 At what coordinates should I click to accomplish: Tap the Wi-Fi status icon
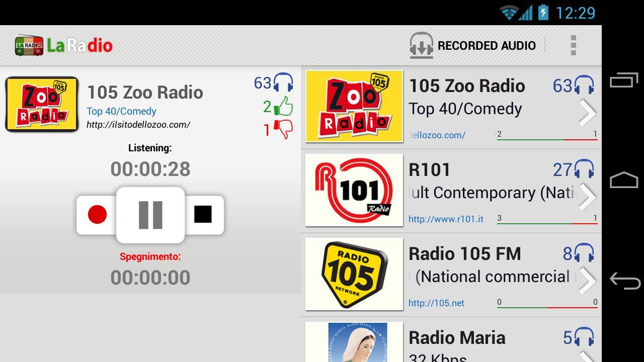pyautogui.click(x=509, y=13)
